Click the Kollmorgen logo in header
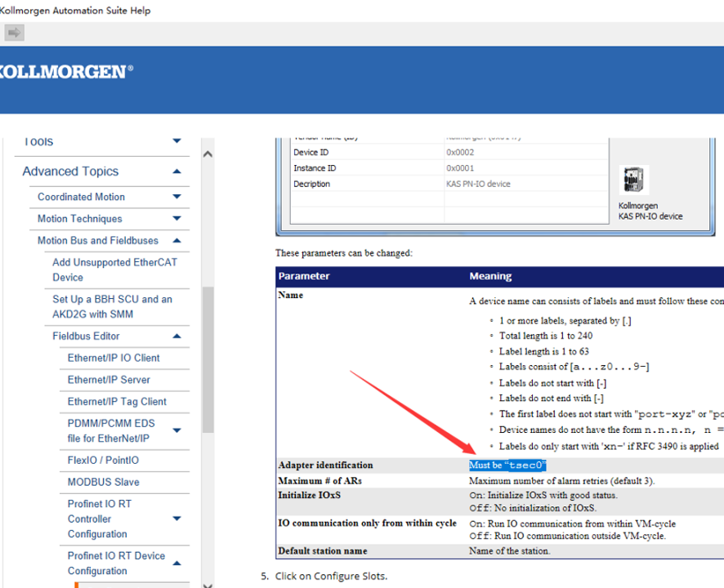 tap(65, 72)
